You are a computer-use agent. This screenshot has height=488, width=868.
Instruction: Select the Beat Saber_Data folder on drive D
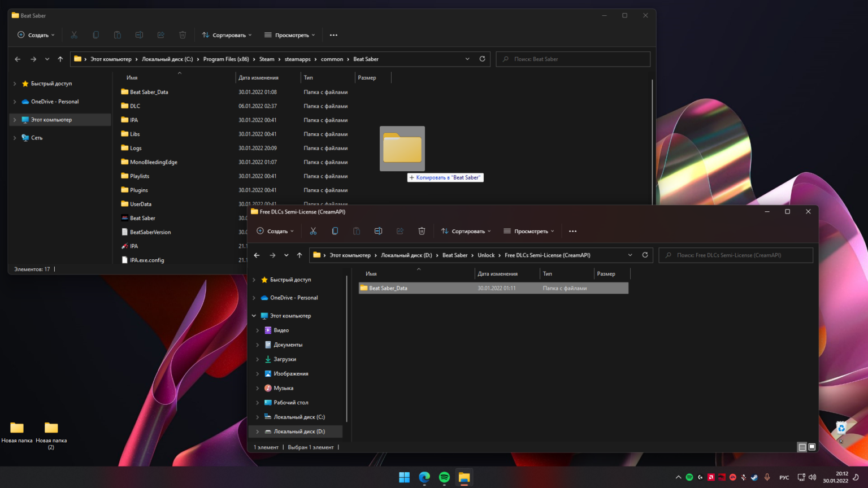coord(388,288)
